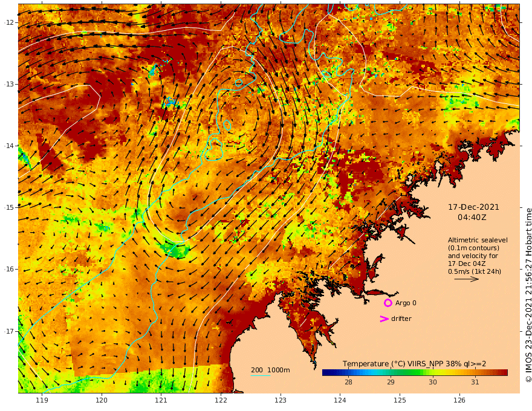Click the latitude axis label -12
The image size is (532, 411).
[x=9, y=22]
